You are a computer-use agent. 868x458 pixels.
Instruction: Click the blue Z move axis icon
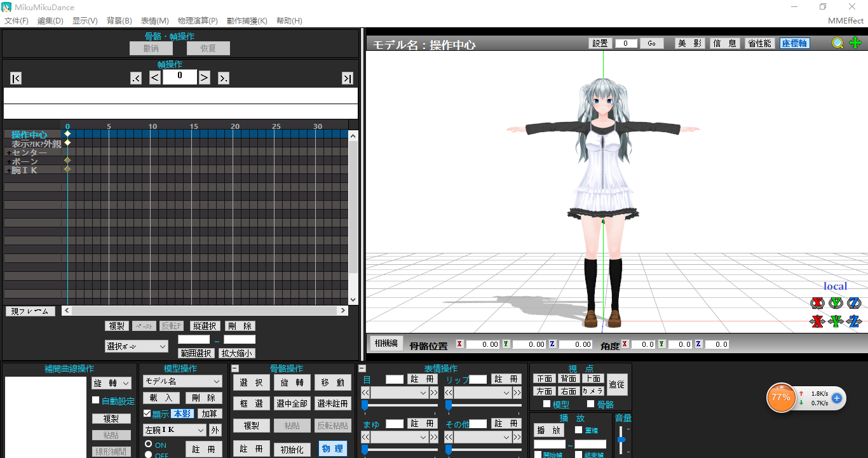point(854,321)
